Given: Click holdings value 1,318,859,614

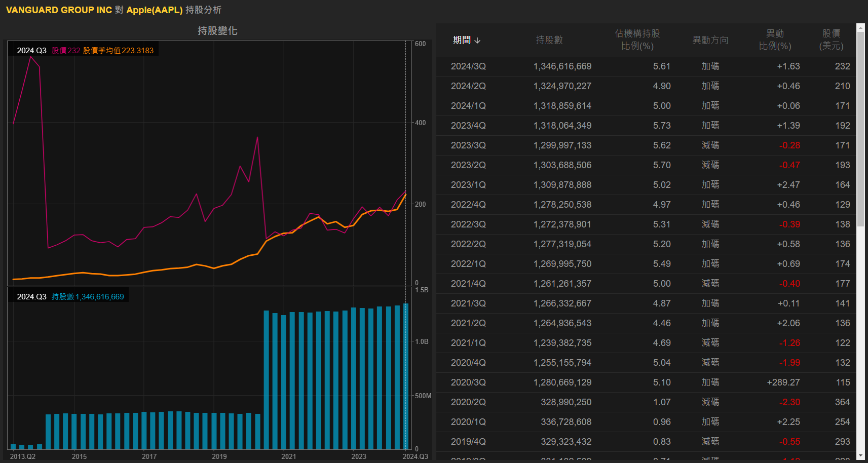Looking at the screenshot, I should [562, 106].
